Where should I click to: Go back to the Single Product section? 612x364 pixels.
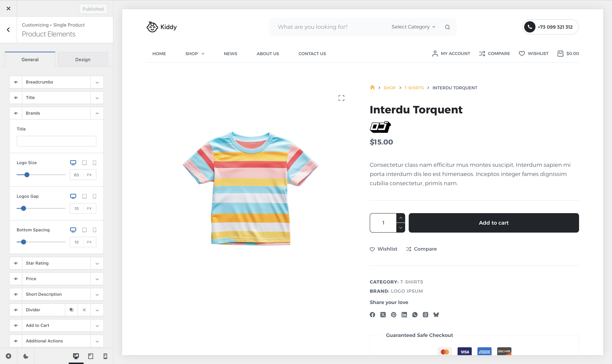click(x=8, y=30)
